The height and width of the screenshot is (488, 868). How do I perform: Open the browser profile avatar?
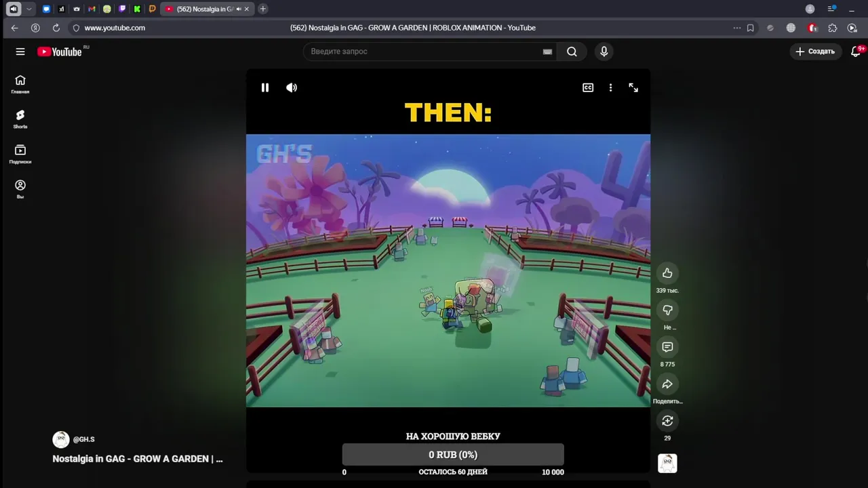pyautogui.click(x=810, y=9)
